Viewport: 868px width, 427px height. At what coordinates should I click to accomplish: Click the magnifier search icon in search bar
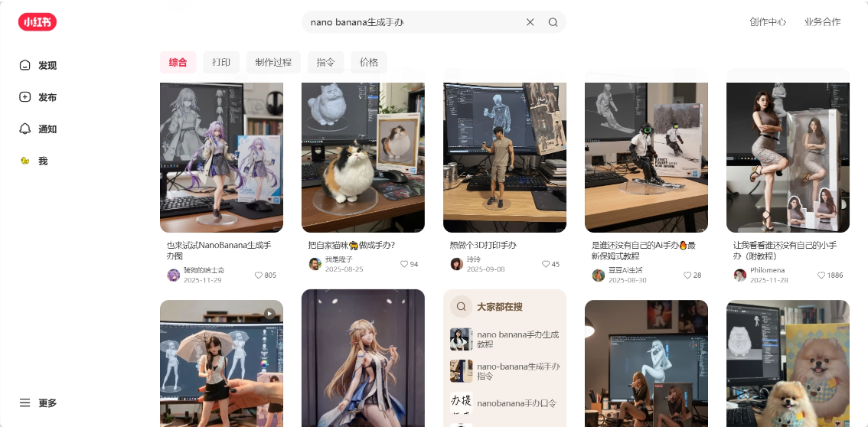(x=553, y=22)
